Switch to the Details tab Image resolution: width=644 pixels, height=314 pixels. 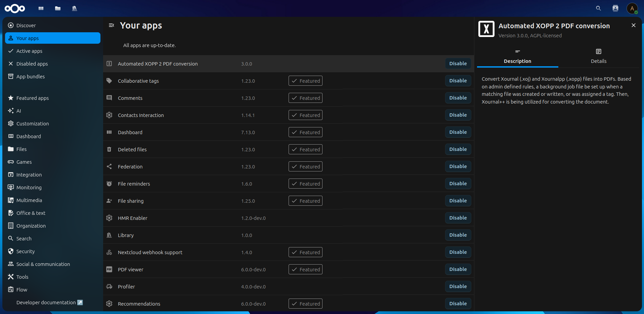pyautogui.click(x=599, y=56)
